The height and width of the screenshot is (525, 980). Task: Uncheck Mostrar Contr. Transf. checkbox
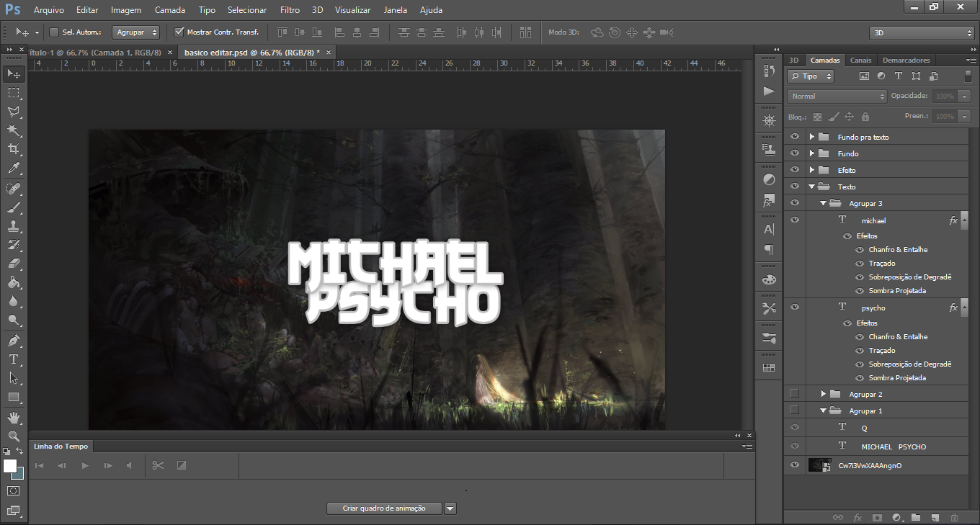click(x=179, y=32)
